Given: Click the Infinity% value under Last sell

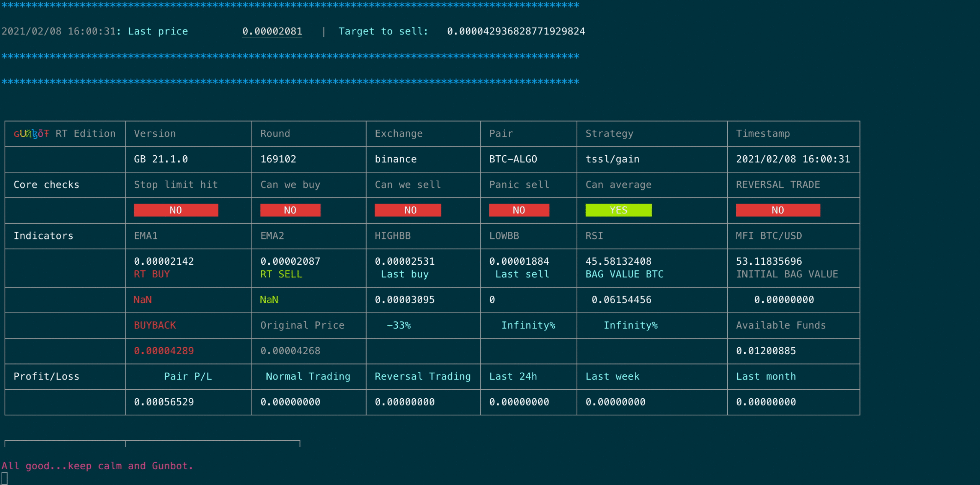Looking at the screenshot, I should coord(528,325).
